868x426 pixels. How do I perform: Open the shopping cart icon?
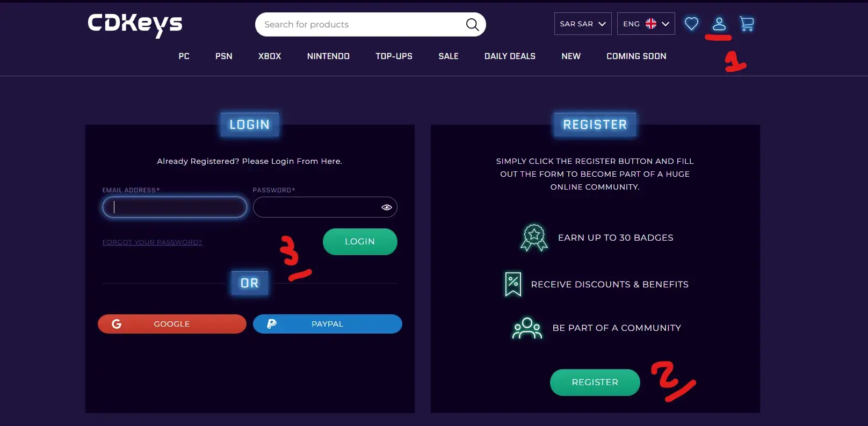tap(747, 24)
